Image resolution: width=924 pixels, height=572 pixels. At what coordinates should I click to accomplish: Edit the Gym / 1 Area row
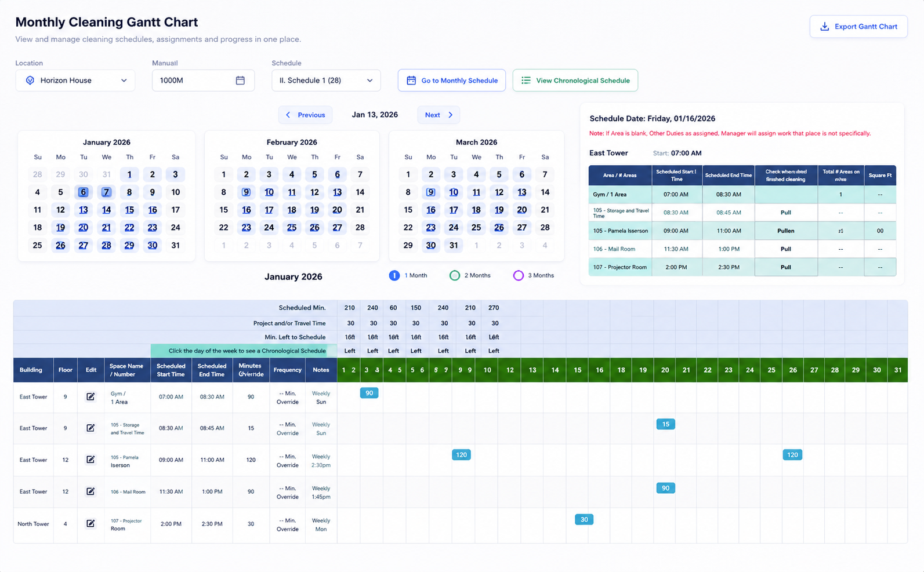[x=90, y=397]
